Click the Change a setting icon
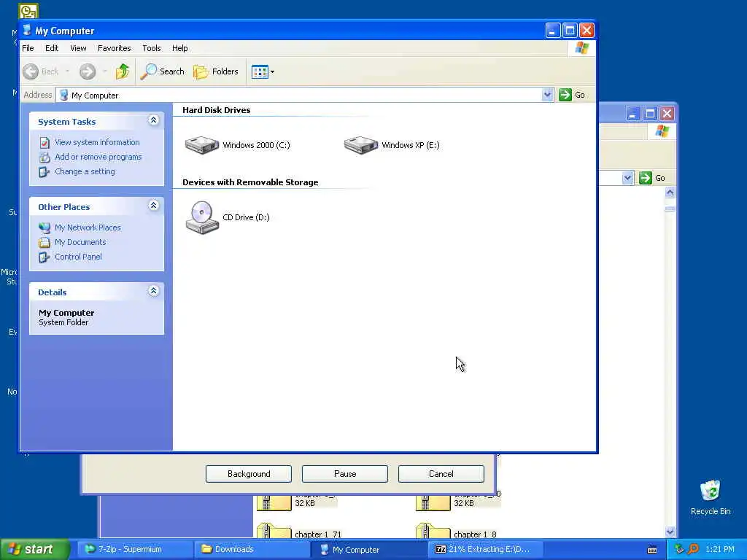This screenshot has height=560, width=747. pyautogui.click(x=44, y=171)
